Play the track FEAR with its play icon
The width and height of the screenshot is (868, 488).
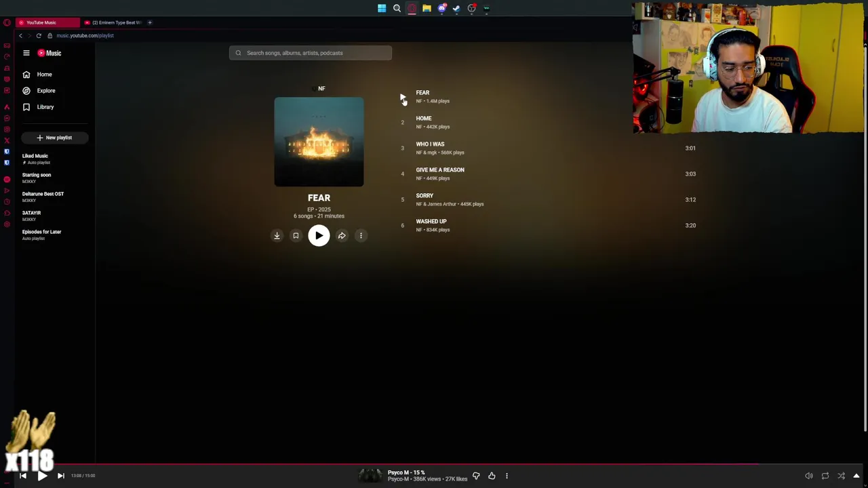coord(402,98)
